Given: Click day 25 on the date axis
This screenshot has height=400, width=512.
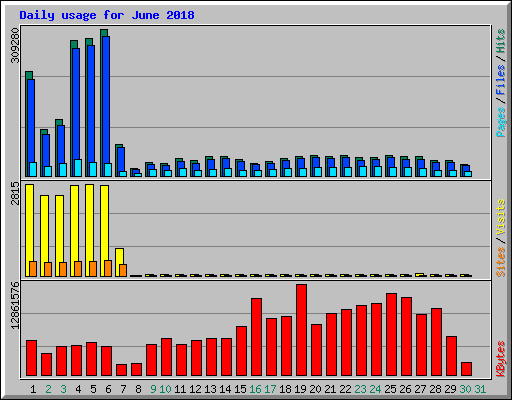Looking at the screenshot, I should coord(390,389).
